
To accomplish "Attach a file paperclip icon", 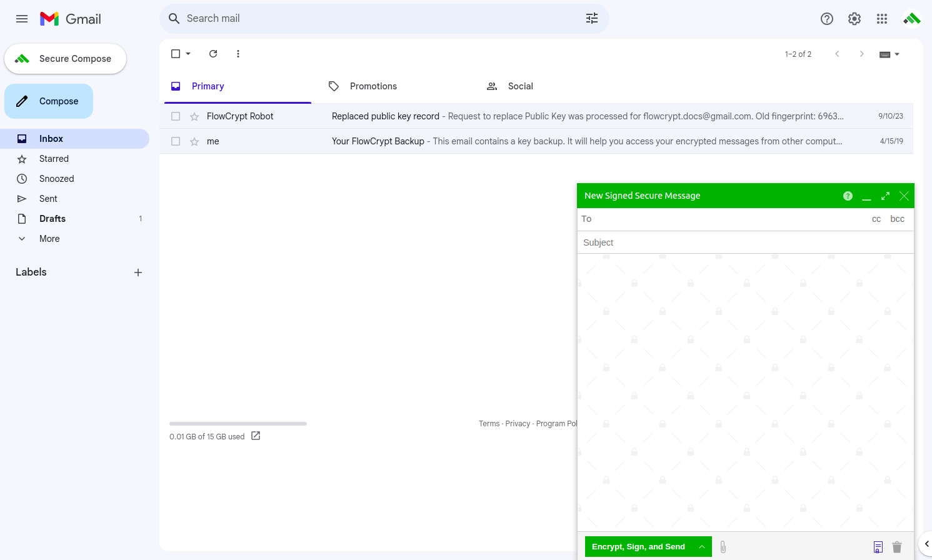I will click(723, 547).
